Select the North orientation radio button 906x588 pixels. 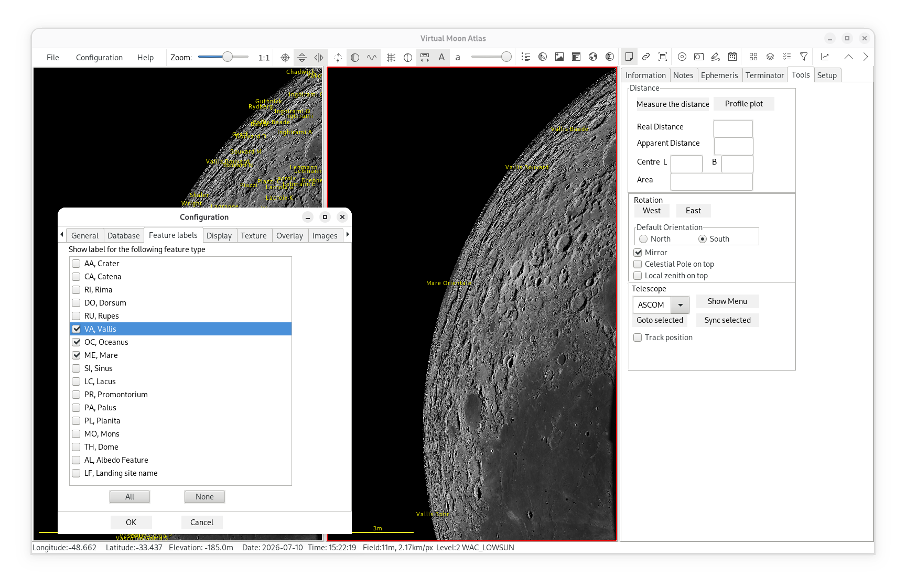[x=643, y=239]
